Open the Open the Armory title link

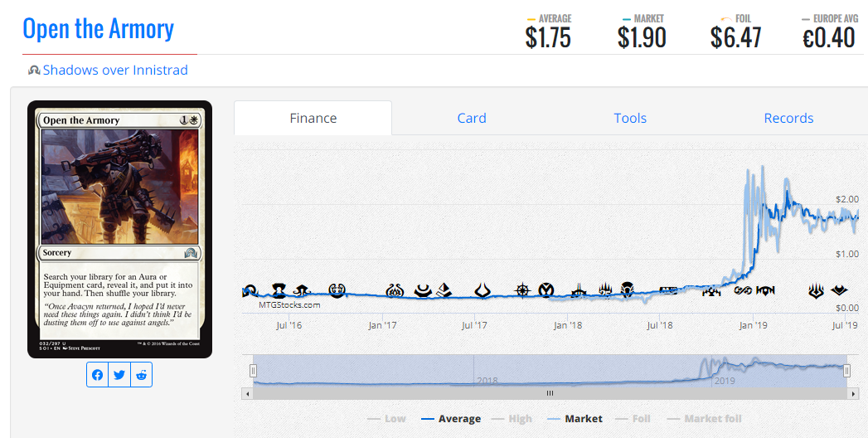coord(99,29)
